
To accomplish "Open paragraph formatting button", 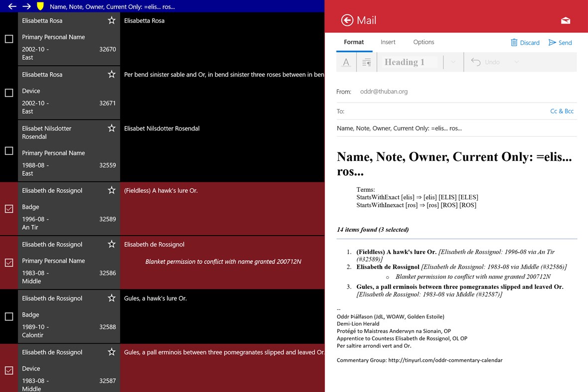I will click(x=366, y=62).
